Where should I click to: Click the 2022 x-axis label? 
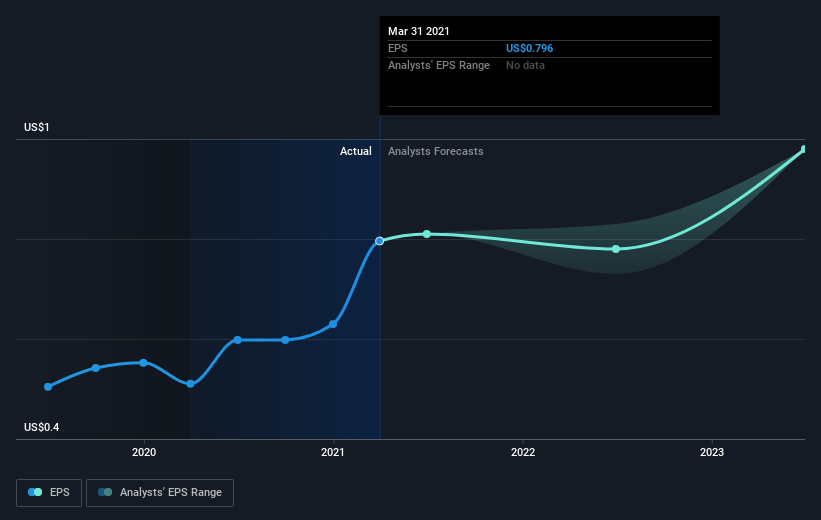[523, 452]
